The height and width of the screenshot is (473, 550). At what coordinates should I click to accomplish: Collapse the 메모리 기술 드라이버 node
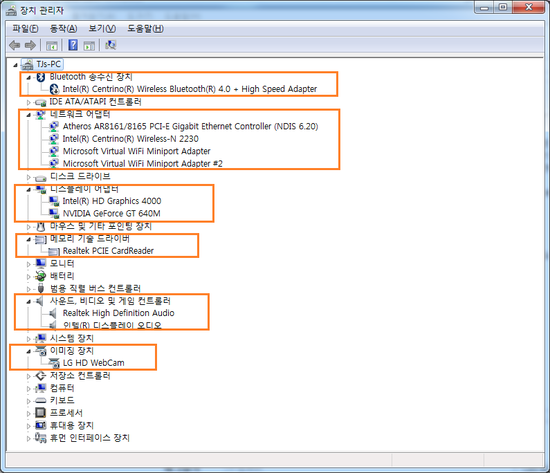pos(29,240)
